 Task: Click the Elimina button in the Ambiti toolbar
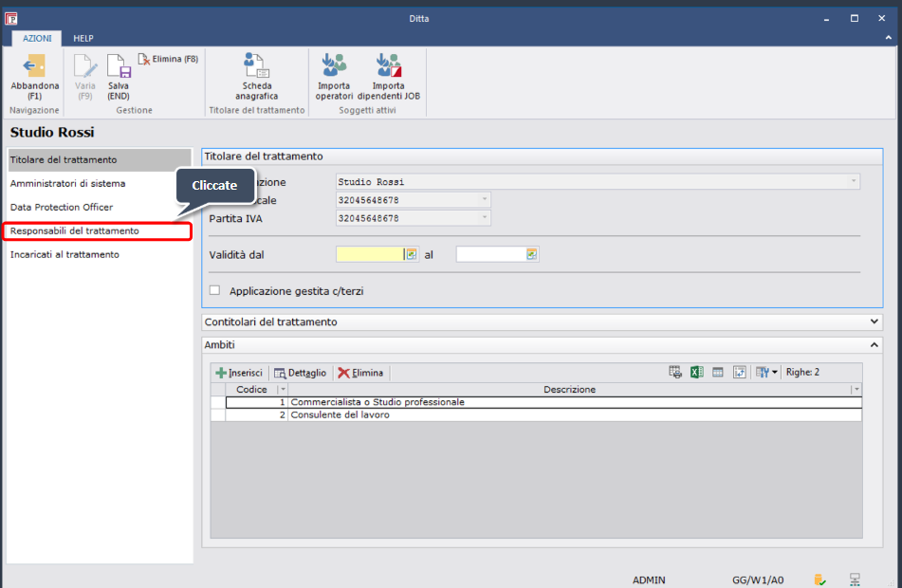pyautogui.click(x=360, y=373)
